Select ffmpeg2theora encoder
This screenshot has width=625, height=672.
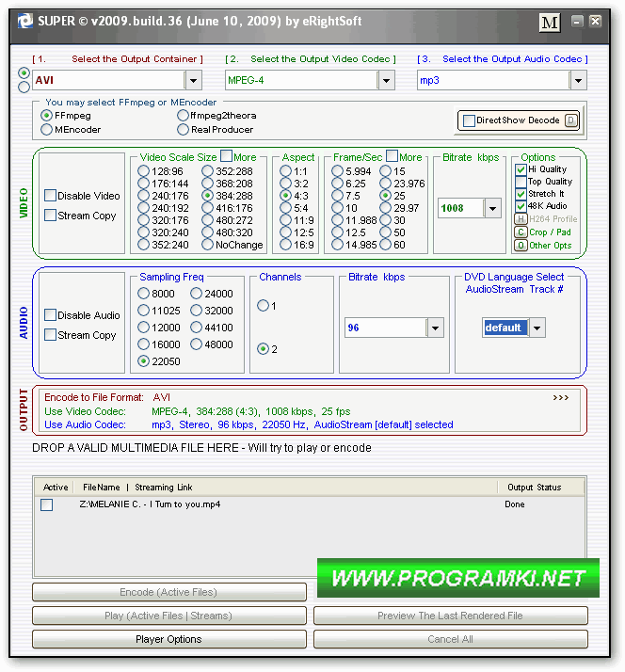[x=183, y=116]
